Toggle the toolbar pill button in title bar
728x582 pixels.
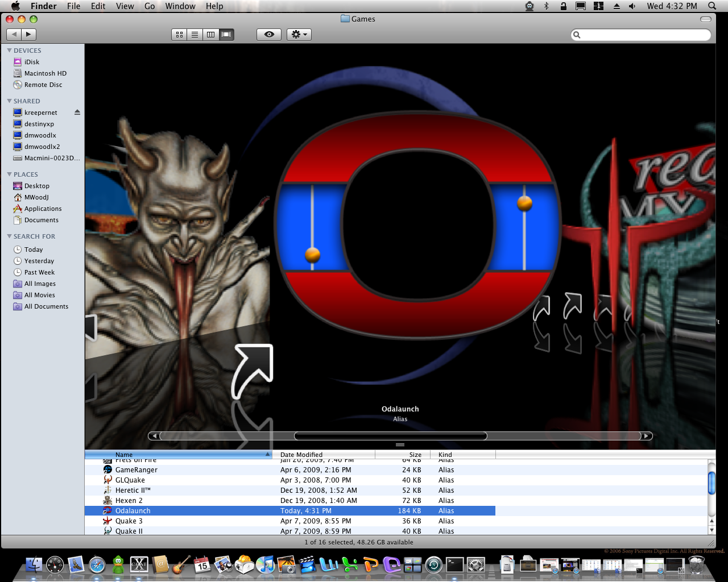(706, 19)
